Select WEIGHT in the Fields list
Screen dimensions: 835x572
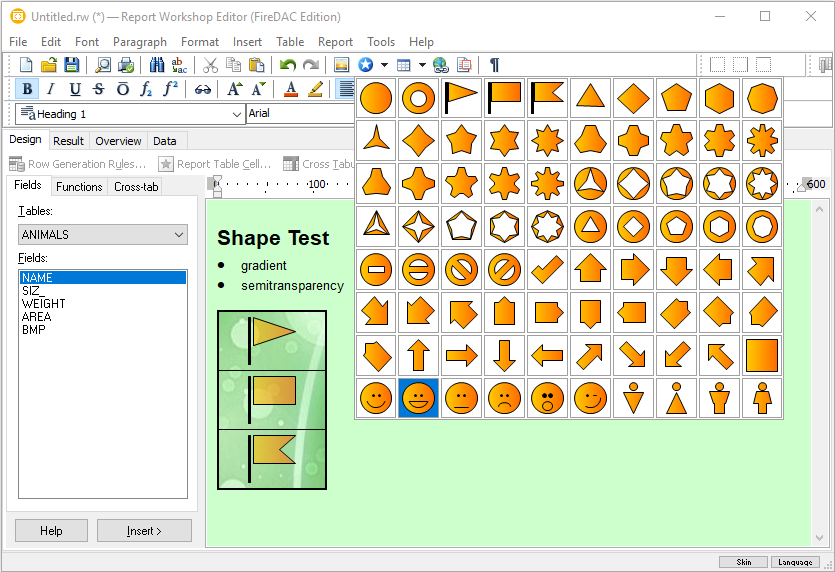(44, 304)
